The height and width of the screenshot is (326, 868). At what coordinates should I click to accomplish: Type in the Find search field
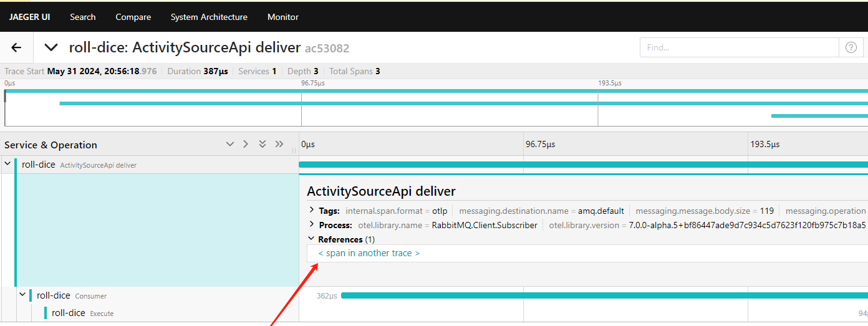(739, 47)
